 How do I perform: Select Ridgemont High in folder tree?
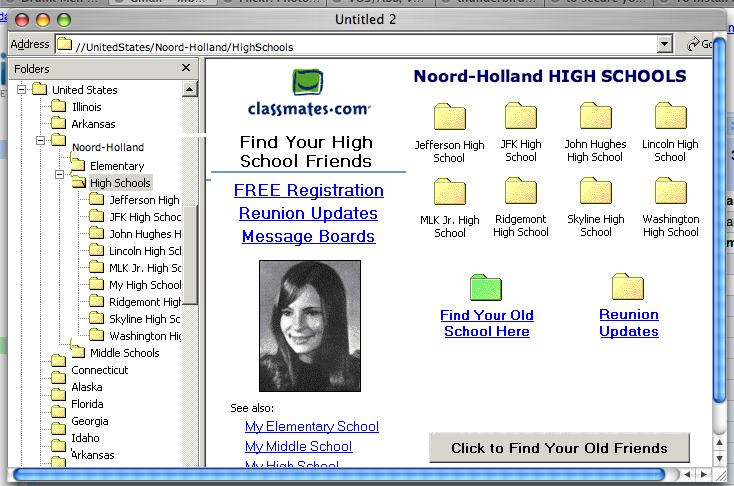pyautogui.click(x=145, y=302)
